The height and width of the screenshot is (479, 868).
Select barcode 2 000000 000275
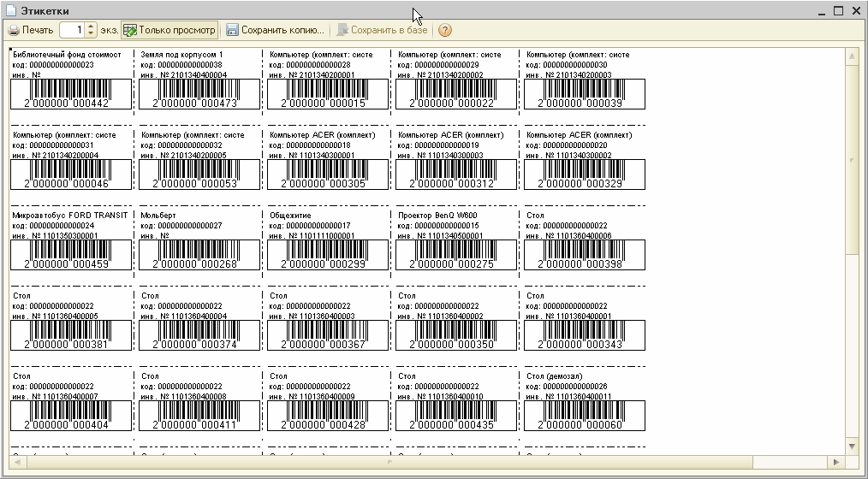456,255
